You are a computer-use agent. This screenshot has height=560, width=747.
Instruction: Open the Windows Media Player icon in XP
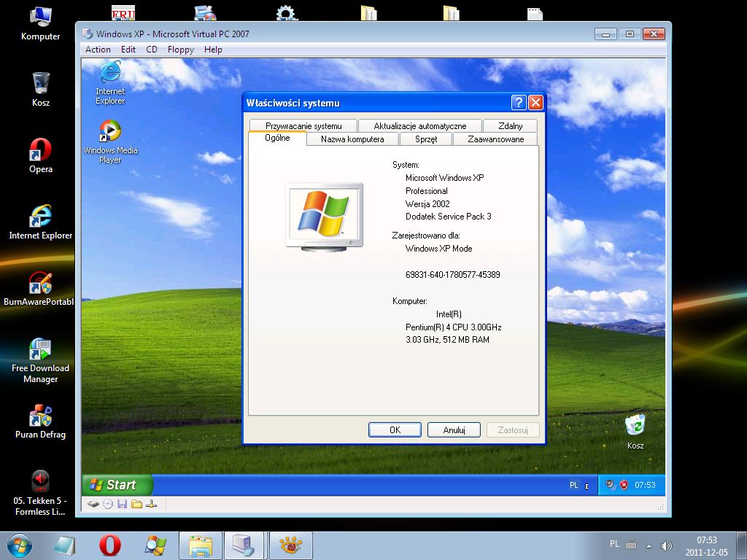[x=110, y=142]
